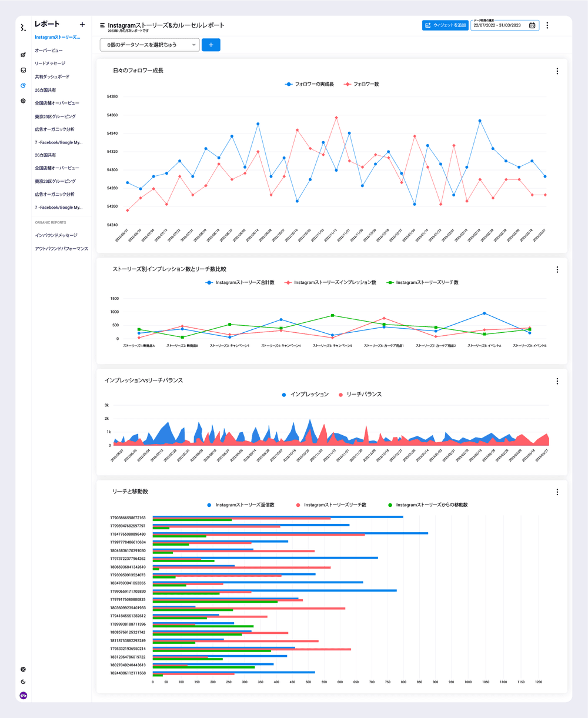
Task: Click the calendar icon in date range field
Action: tap(532, 25)
